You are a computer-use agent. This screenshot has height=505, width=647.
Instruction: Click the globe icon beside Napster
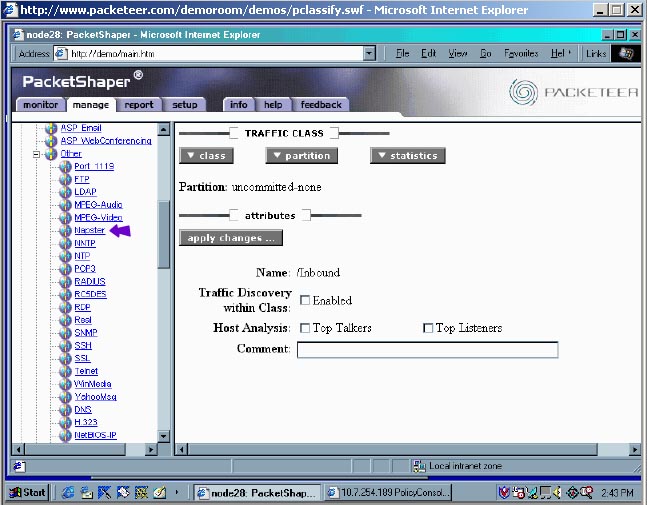tap(65, 230)
